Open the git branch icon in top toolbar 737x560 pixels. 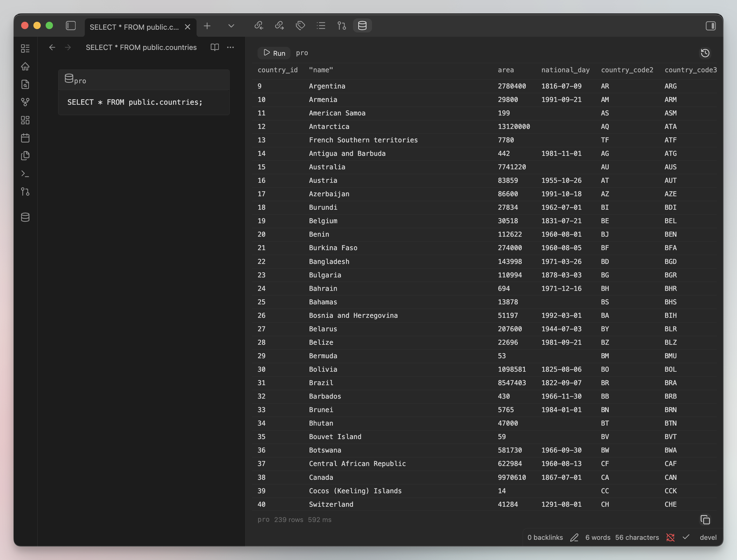[342, 26]
